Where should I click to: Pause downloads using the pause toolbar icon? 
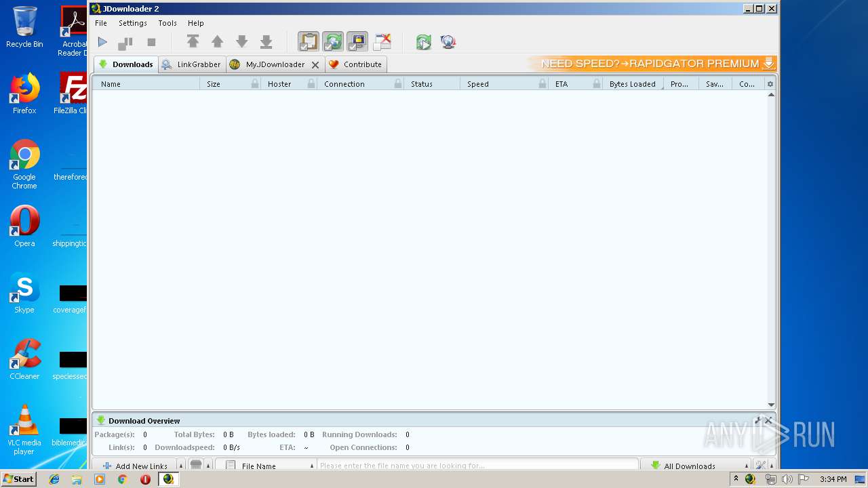(125, 42)
